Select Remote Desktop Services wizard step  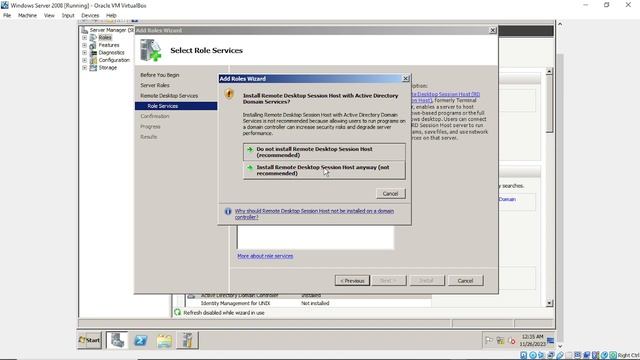pyautogui.click(x=169, y=96)
